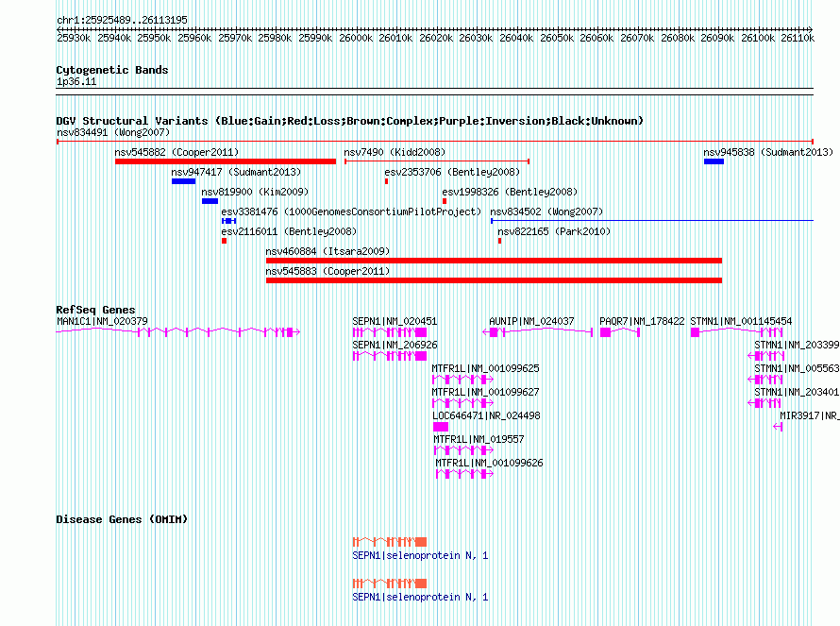Click the STMN1 NM_001145454 gene model glyph
Screen dimensions: 840x626
[x=736, y=332]
